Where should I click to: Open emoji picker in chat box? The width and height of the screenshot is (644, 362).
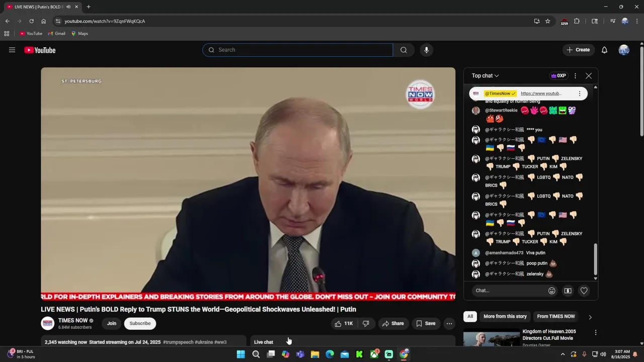pyautogui.click(x=551, y=291)
